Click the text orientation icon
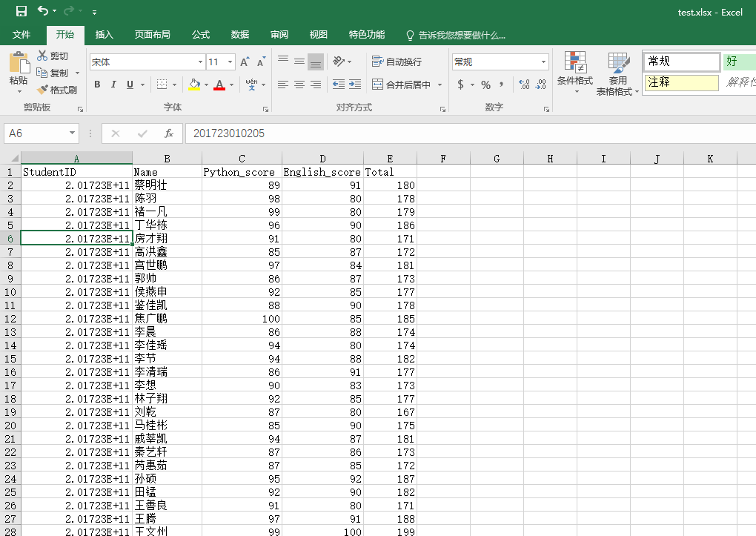The width and height of the screenshot is (756, 536). pyautogui.click(x=339, y=62)
